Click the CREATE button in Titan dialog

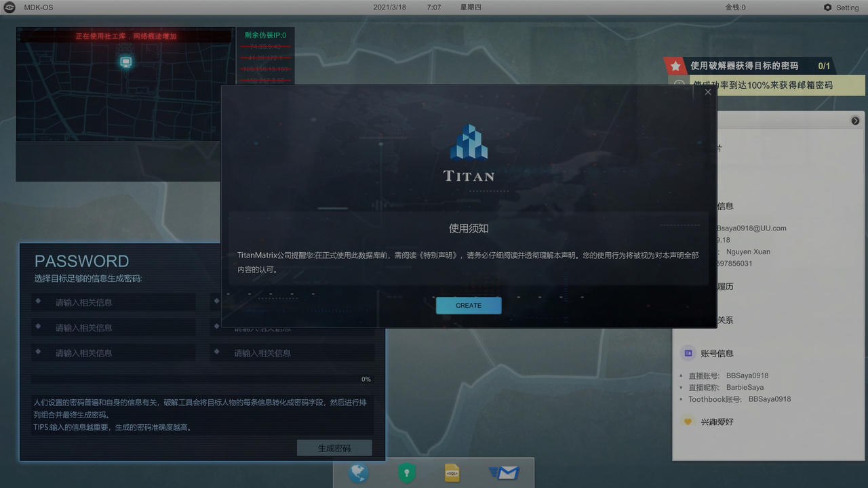(x=469, y=306)
